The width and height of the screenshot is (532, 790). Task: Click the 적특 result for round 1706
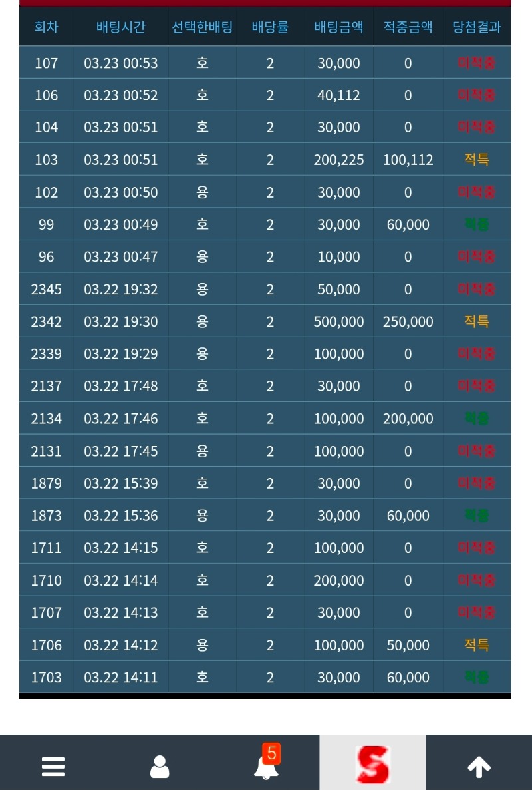(x=476, y=645)
